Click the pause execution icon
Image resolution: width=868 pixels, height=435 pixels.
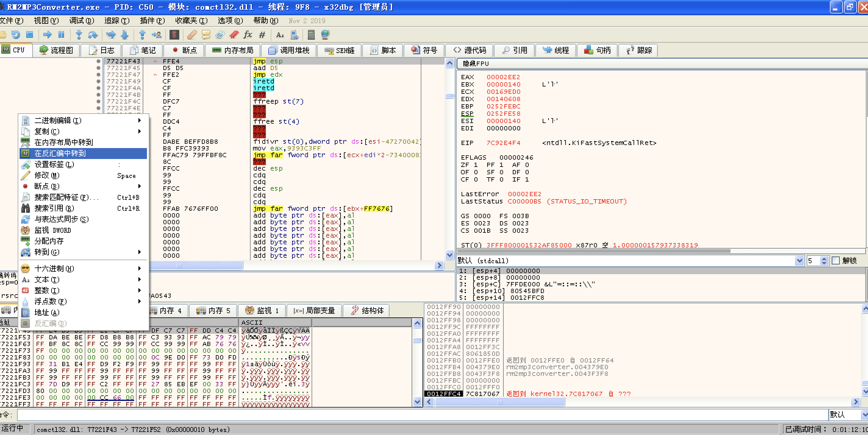[61, 35]
